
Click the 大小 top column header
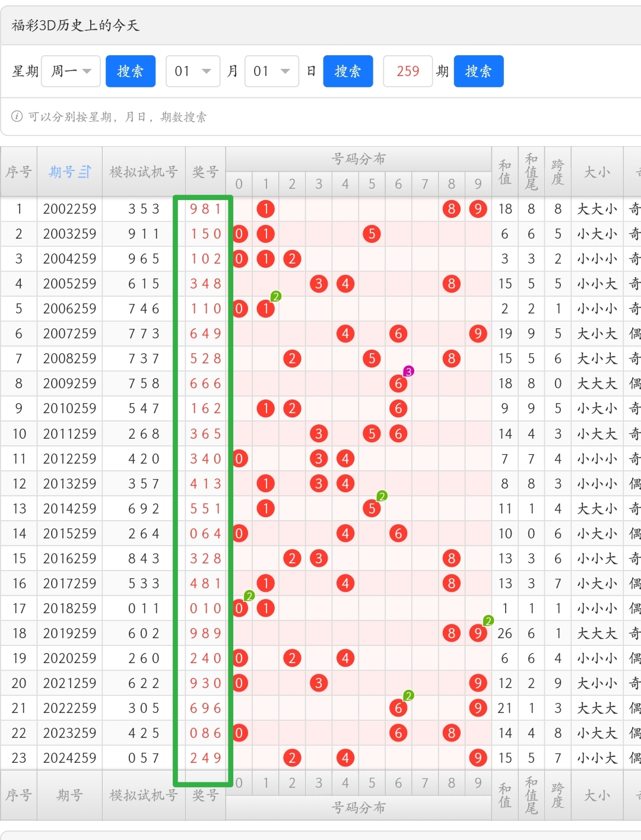pos(597,172)
